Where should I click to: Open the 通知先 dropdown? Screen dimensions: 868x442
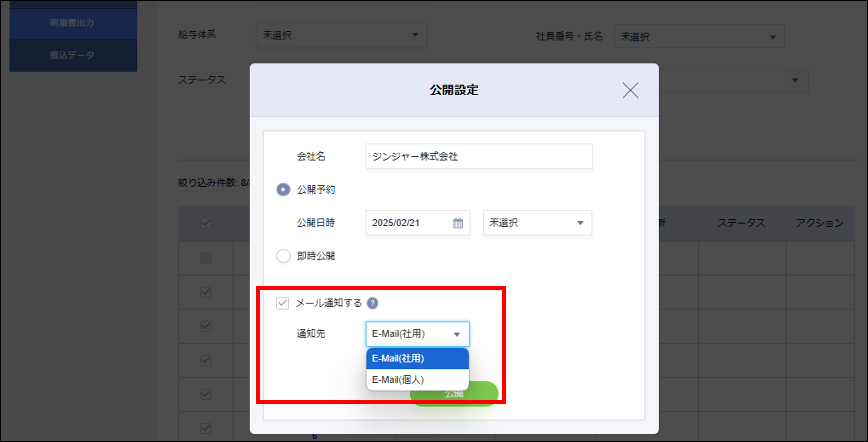pos(417,334)
